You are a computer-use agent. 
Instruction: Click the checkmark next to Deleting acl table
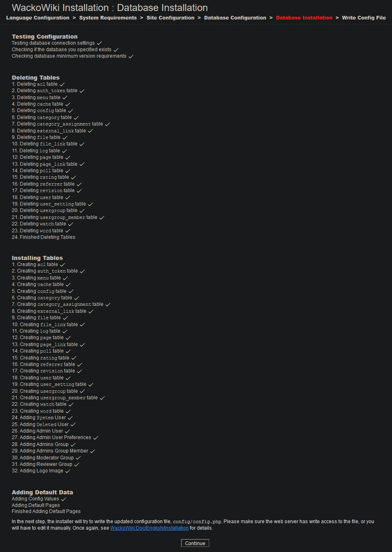(62, 84)
